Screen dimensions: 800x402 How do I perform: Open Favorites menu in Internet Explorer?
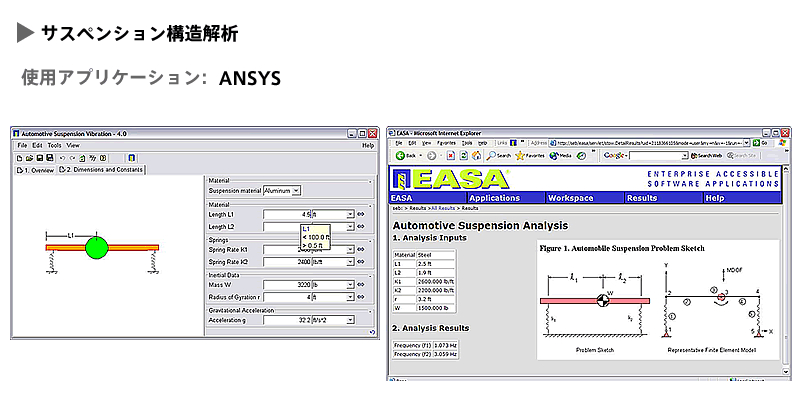point(446,143)
